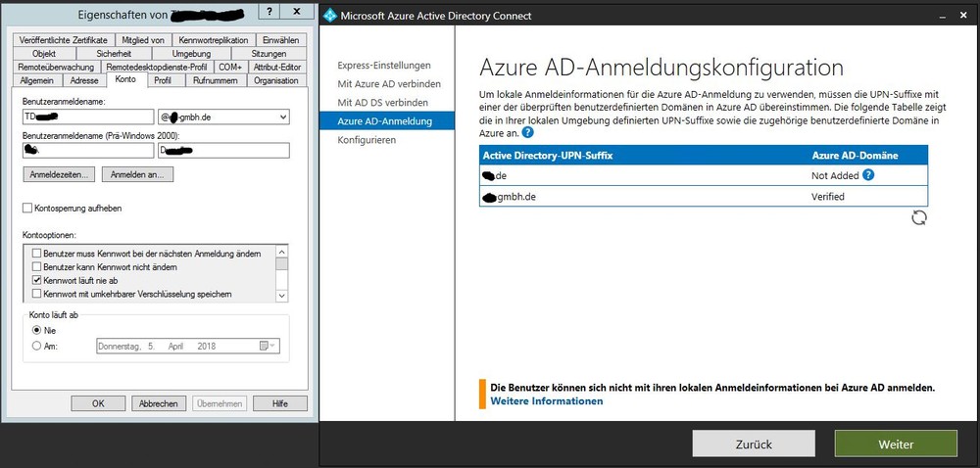Enable 'Kontosperrung aufheben' checkbox
The image size is (980, 468).
click(x=27, y=208)
